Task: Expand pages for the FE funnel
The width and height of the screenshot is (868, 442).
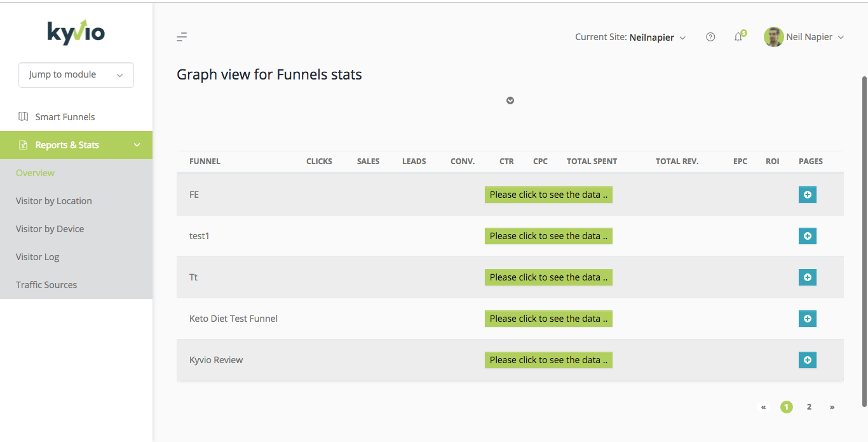Action: [808, 195]
